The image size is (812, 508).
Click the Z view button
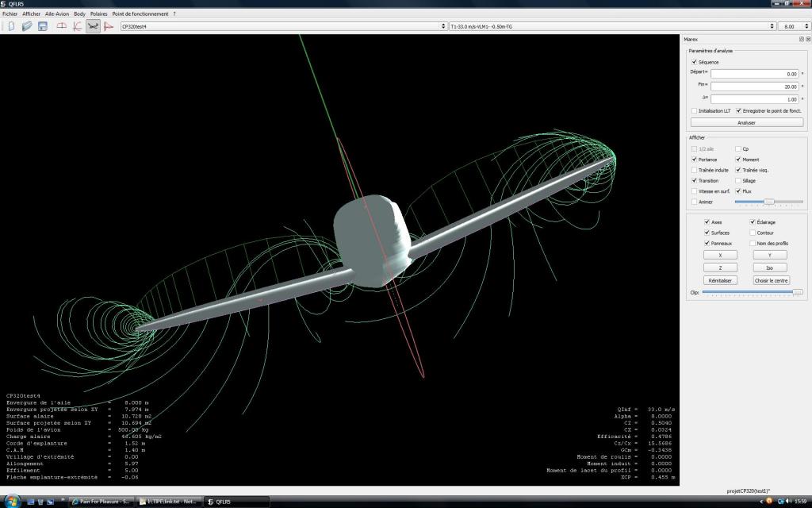point(720,267)
